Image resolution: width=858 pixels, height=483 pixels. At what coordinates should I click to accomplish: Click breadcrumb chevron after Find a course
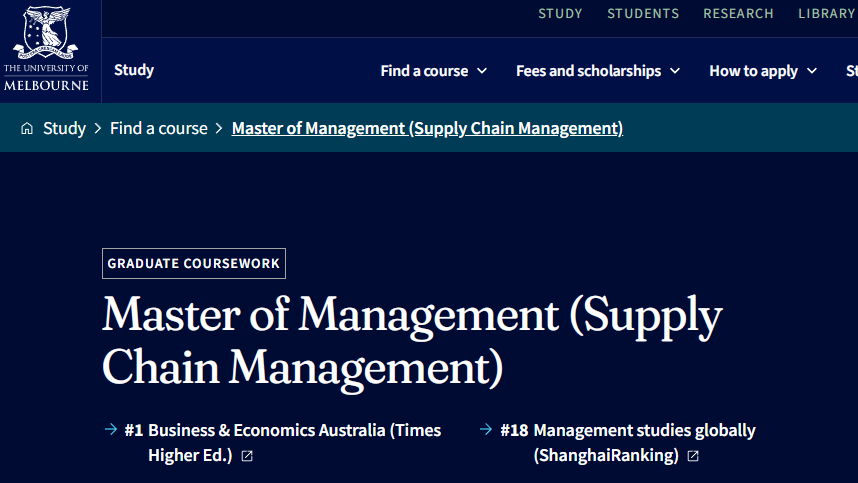click(219, 129)
